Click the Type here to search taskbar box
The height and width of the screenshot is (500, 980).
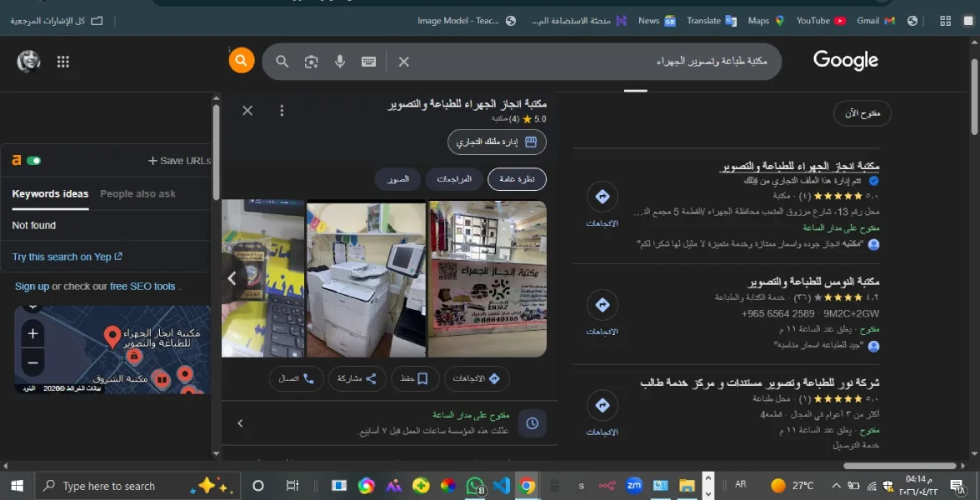[137, 486]
